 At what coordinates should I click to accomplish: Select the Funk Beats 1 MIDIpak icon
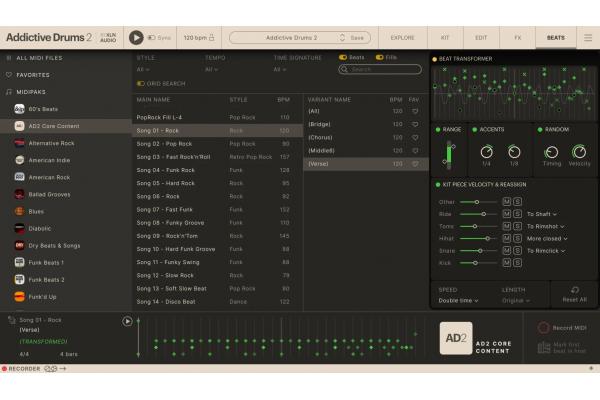point(19,263)
